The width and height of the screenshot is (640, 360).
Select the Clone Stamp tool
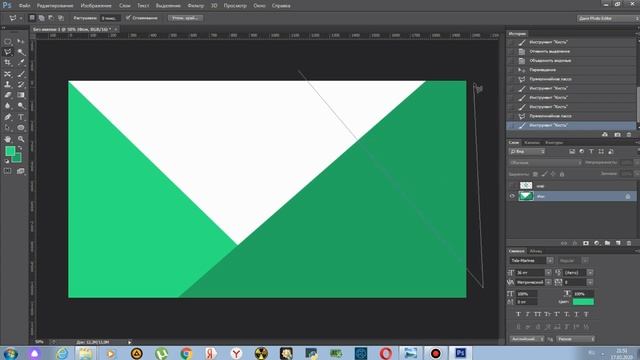point(8,84)
